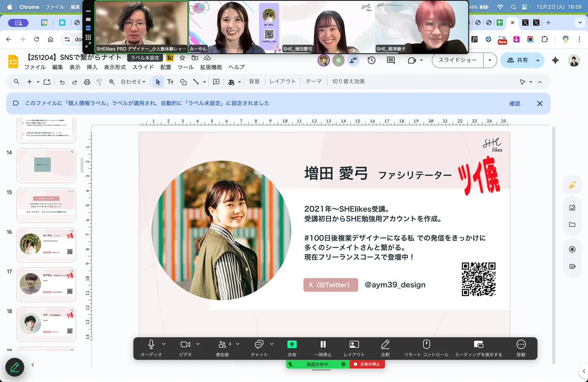Select the line drawing tool
This screenshot has height=382, width=588.
click(196, 82)
